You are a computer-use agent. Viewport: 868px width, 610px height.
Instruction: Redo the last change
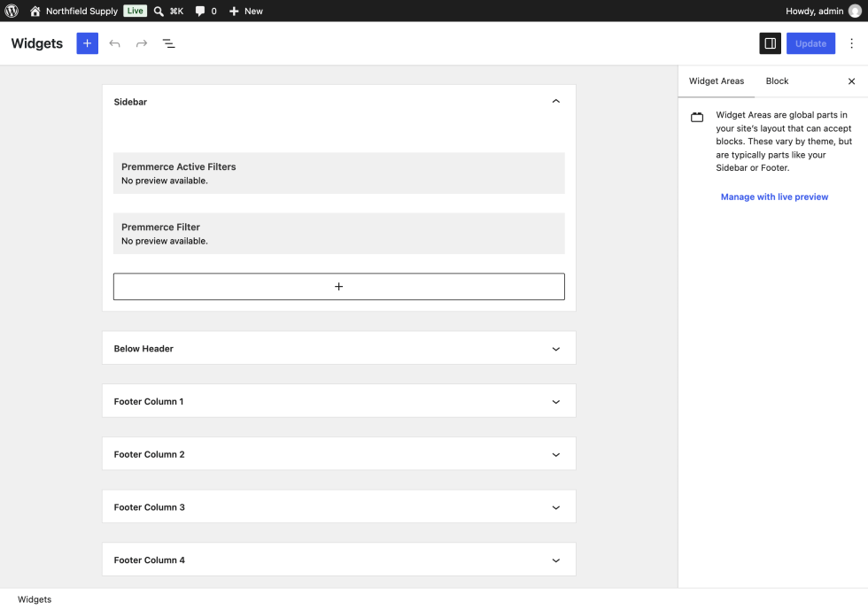[142, 43]
